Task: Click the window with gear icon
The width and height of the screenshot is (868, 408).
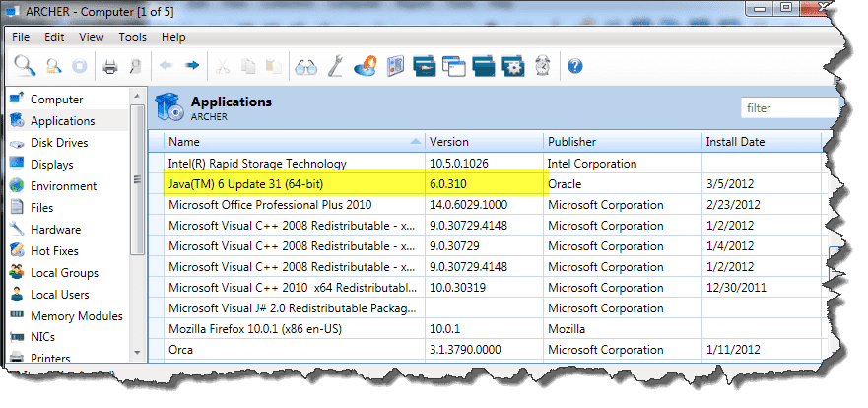Action: tap(512, 66)
